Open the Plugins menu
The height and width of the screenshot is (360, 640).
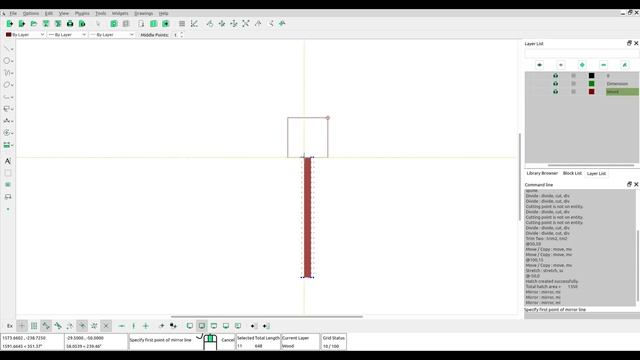click(x=82, y=13)
